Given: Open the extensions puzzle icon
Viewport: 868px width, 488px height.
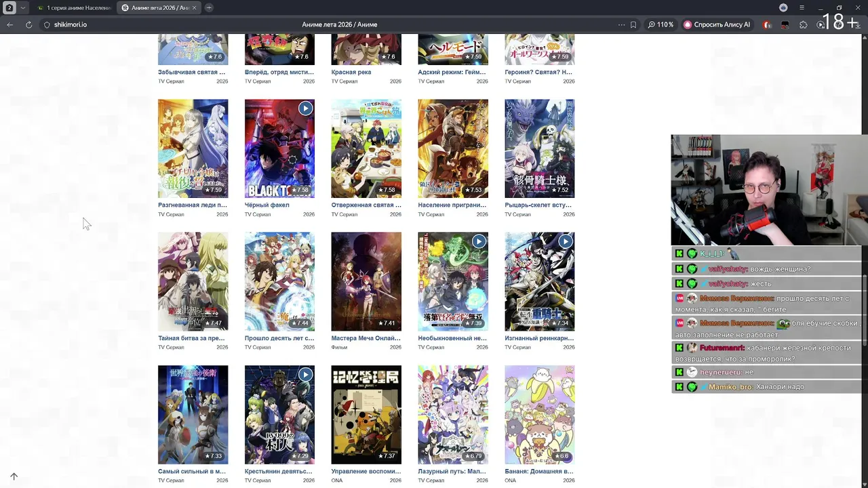Looking at the screenshot, I should click(804, 24).
